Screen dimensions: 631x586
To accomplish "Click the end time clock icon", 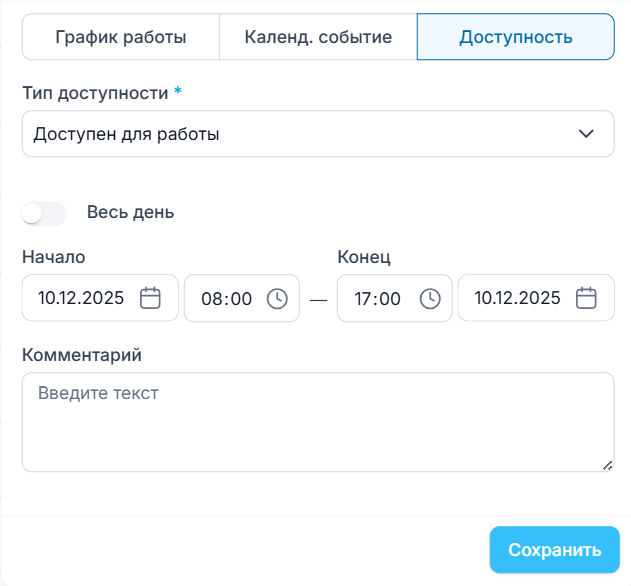I will tap(430, 298).
